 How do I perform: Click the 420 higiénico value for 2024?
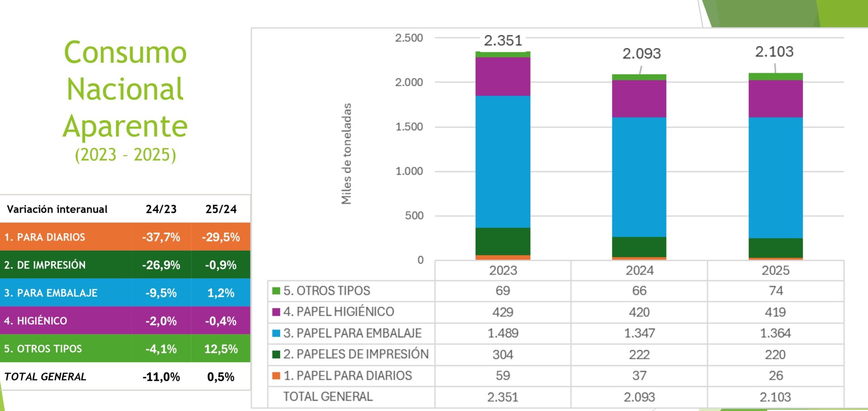[639, 312]
